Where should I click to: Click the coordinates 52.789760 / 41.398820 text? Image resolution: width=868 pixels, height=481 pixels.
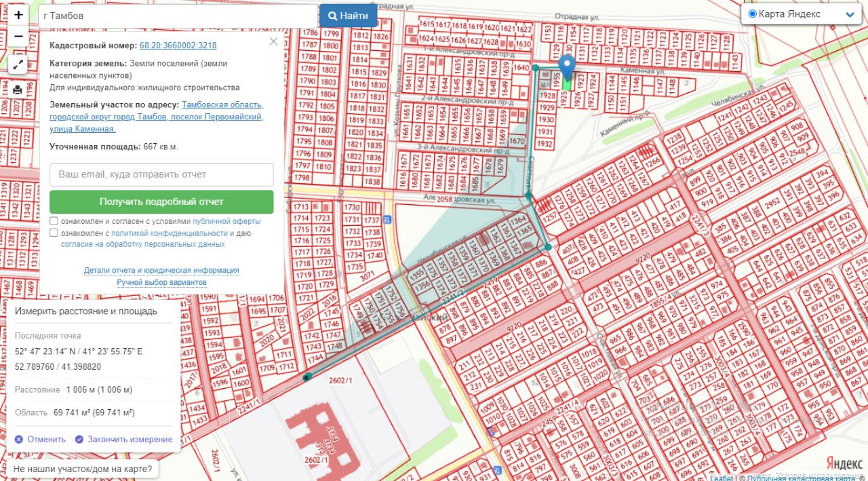58,366
